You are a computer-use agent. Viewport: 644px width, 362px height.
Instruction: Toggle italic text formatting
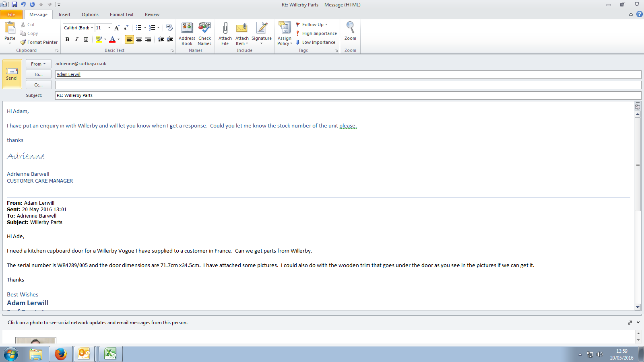pos(76,39)
